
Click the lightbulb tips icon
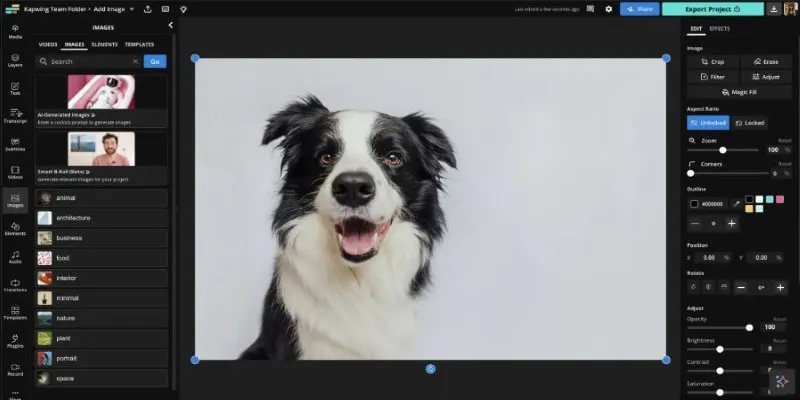183,9
